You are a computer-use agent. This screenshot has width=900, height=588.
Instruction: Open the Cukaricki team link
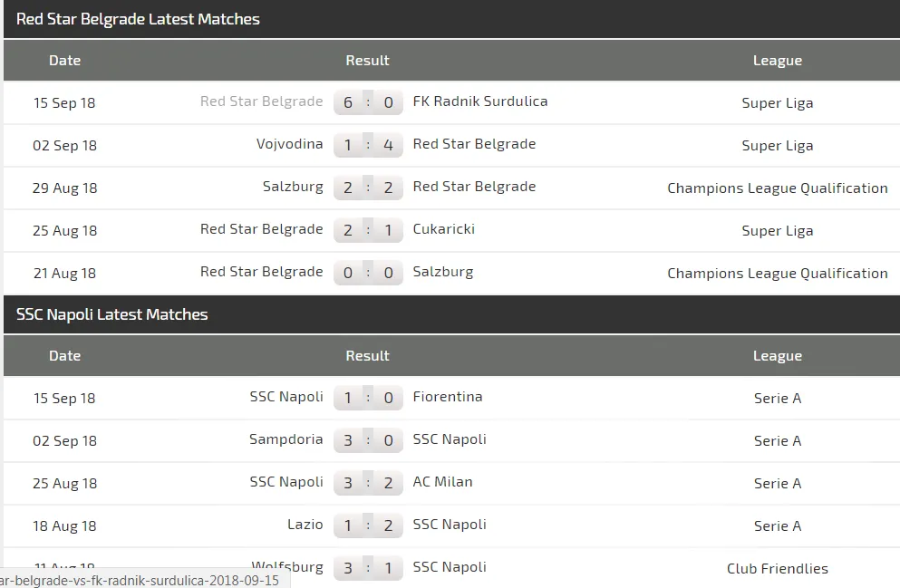pos(443,229)
